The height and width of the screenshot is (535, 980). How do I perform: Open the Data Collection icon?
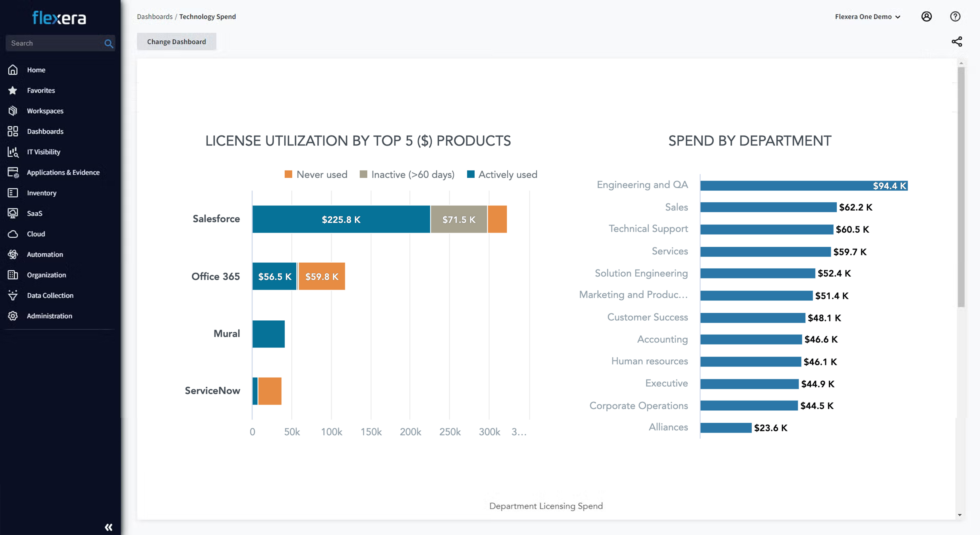[13, 295]
